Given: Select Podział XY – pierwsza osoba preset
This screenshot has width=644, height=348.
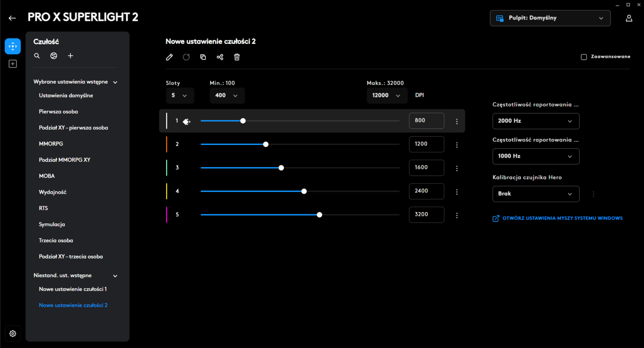Looking at the screenshot, I should click(x=73, y=128).
